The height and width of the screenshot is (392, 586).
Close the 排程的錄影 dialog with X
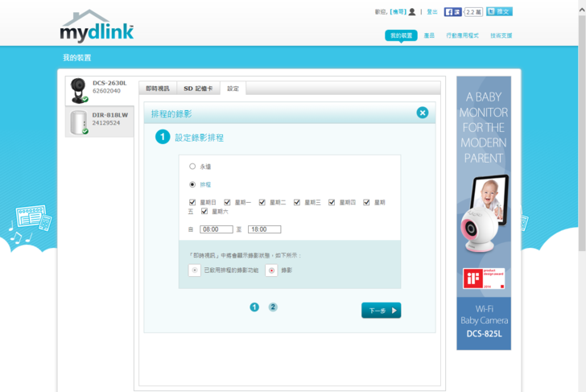pos(423,113)
